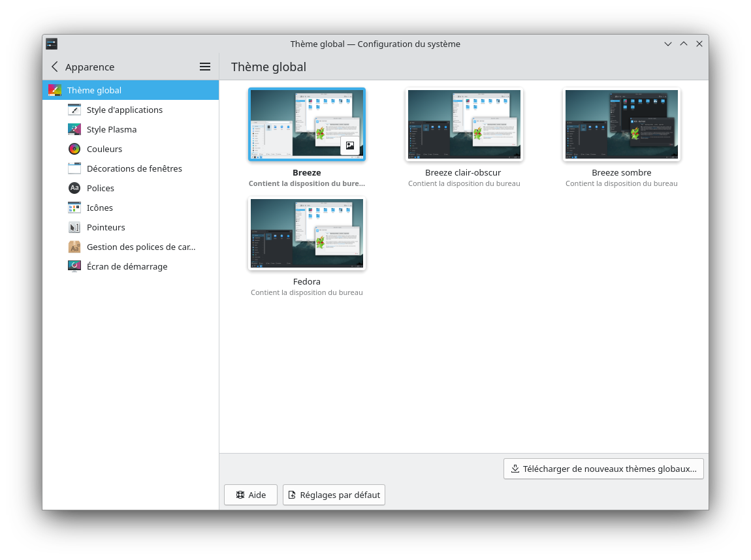The image size is (751, 560).
Task: Open the Décorations de fenêtres section
Action: (x=131, y=168)
